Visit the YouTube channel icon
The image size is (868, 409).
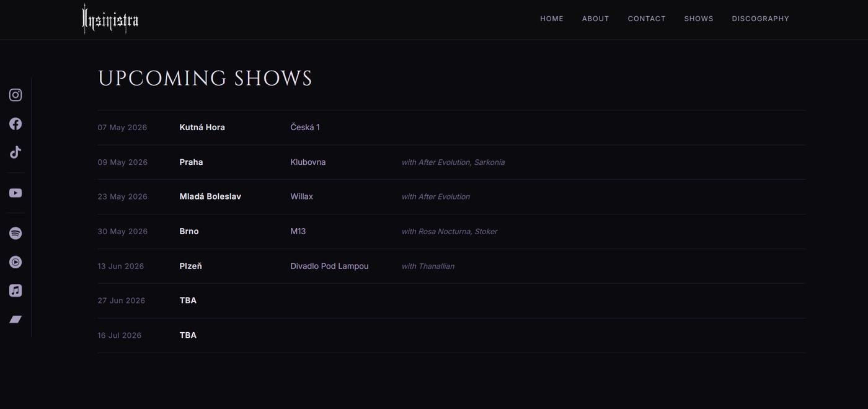point(15,193)
